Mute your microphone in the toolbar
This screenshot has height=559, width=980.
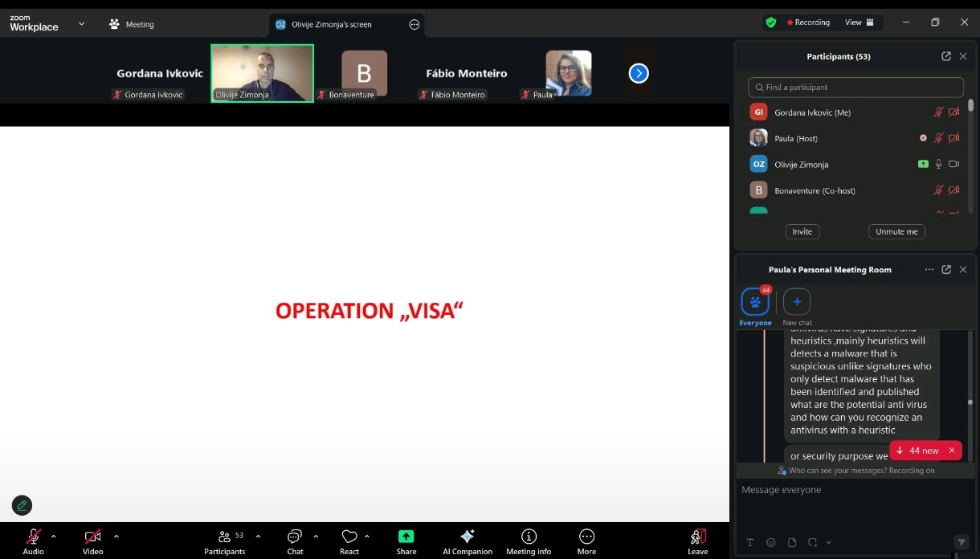click(33, 537)
